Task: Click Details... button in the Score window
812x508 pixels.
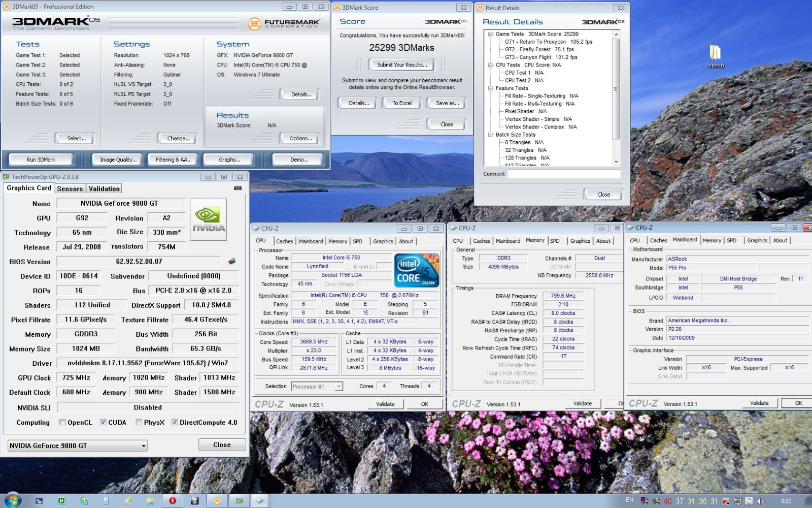Action: (x=359, y=103)
